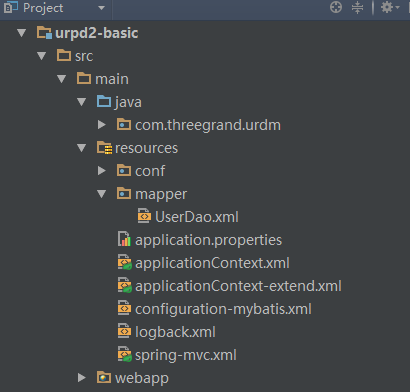Click the resources root folder icon
This screenshot has height=392, width=410.
pyautogui.click(x=104, y=147)
